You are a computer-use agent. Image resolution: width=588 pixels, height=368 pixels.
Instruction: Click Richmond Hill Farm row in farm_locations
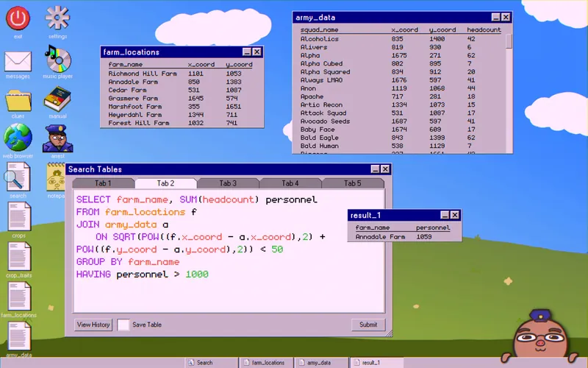[x=180, y=74]
